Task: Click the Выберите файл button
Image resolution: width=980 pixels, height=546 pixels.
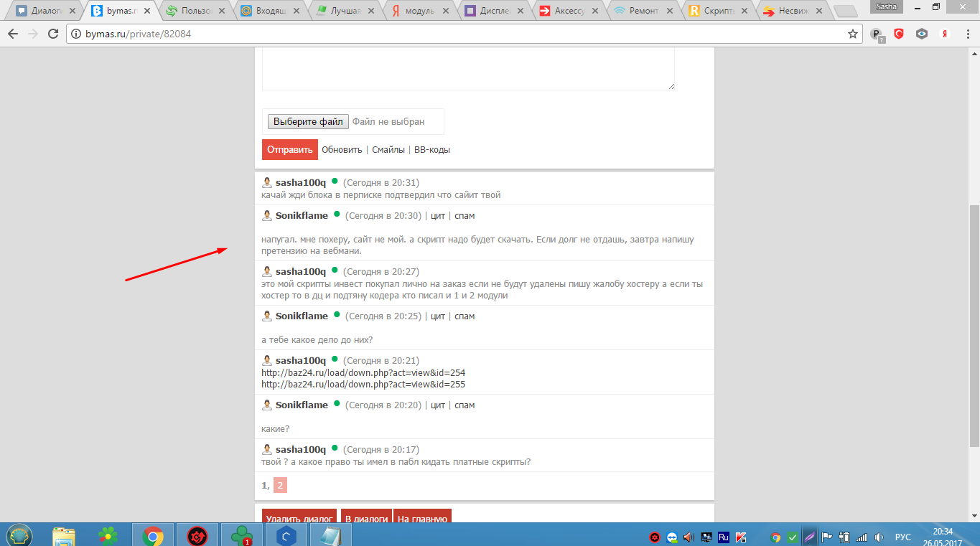Action: pos(308,122)
